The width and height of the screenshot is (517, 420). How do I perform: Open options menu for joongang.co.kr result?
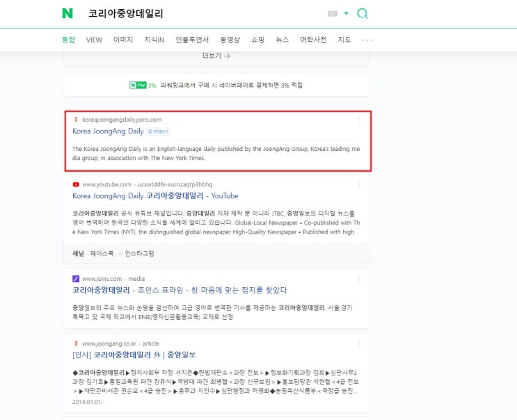(359, 344)
